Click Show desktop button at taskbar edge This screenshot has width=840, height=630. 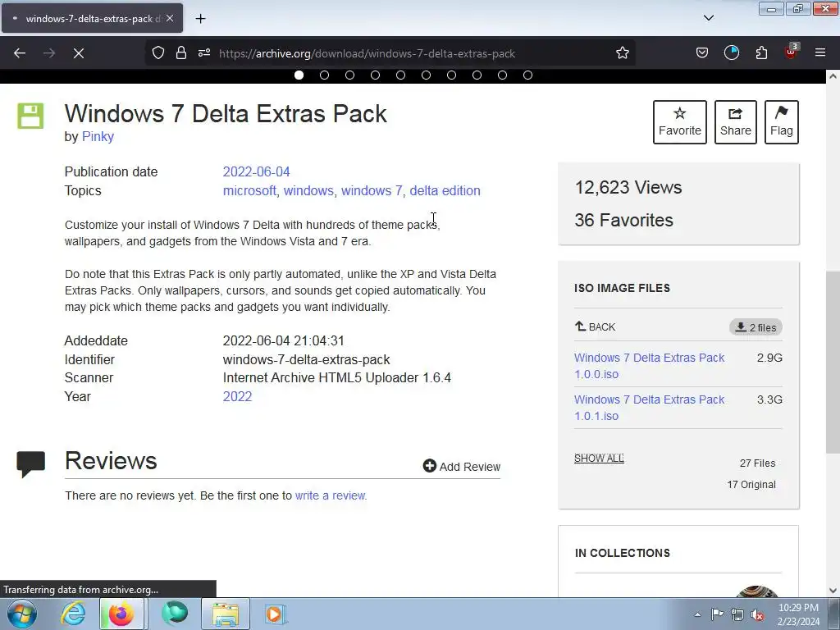click(x=835, y=614)
